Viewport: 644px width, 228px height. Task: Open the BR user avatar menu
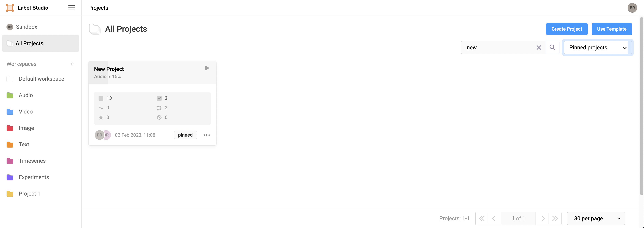(x=632, y=8)
